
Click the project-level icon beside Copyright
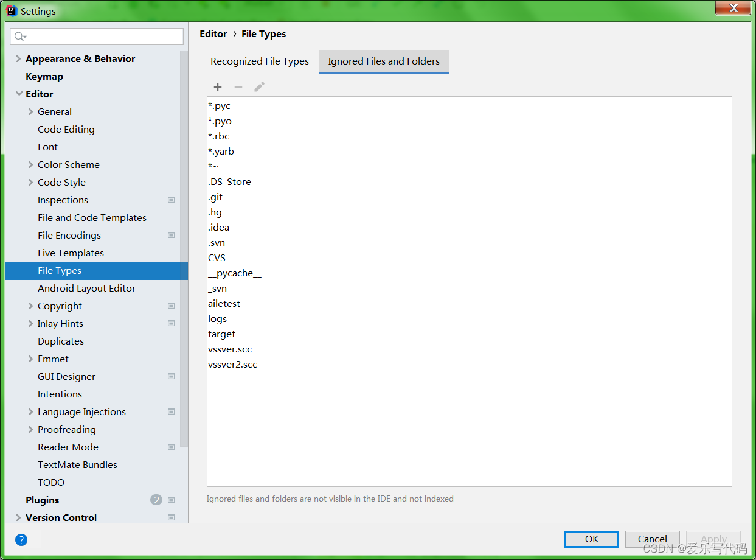172,306
